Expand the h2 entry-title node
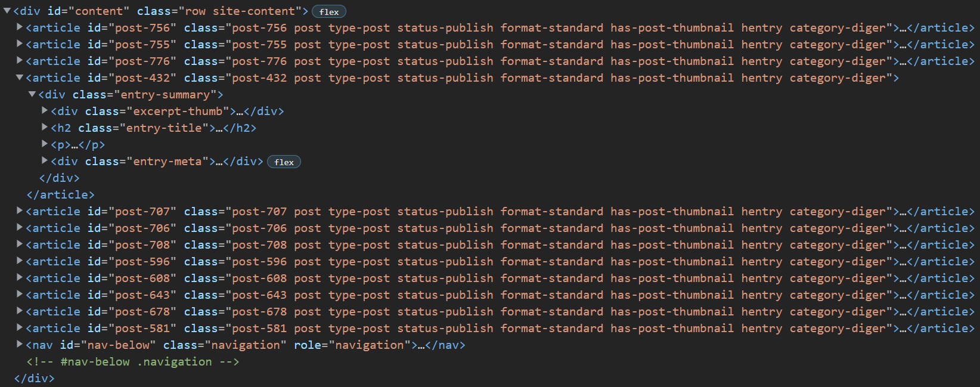This screenshot has height=387, width=980. coord(45,127)
